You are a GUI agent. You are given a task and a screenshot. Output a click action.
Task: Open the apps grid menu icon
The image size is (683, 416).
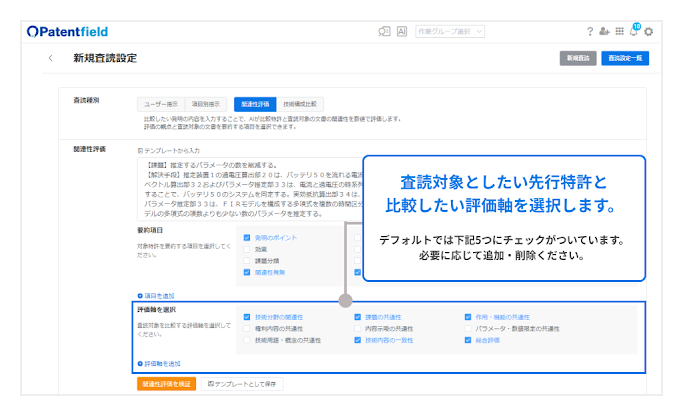pyautogui.click(x=619, y=31)
